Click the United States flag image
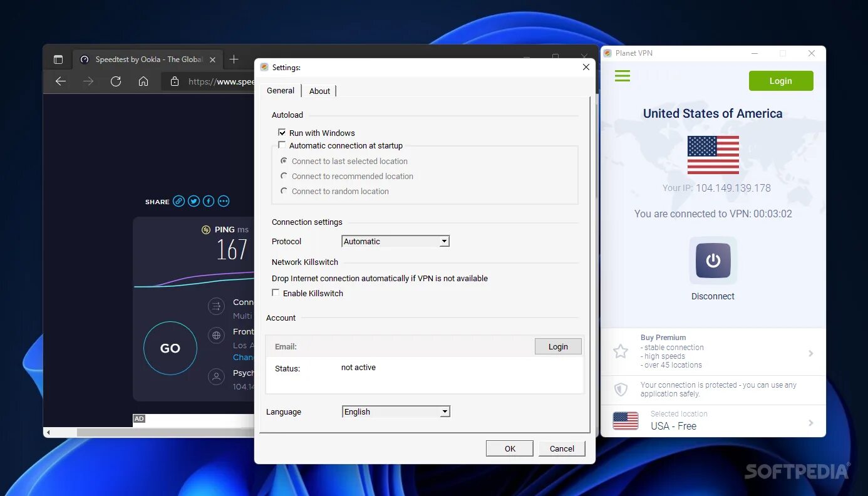Image resolution: width=868 pixels, height=496 pixels. point(713,155)
